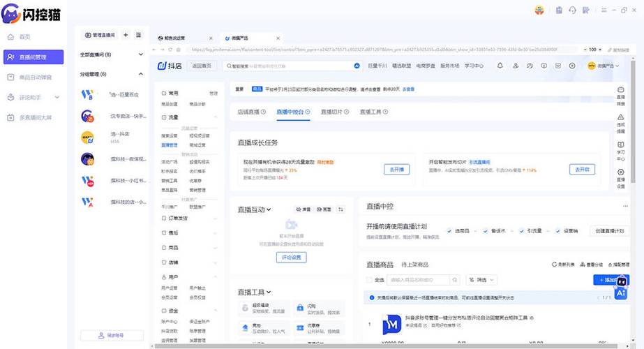Click the circled plus icon in top nav

(x=572, y=66)
